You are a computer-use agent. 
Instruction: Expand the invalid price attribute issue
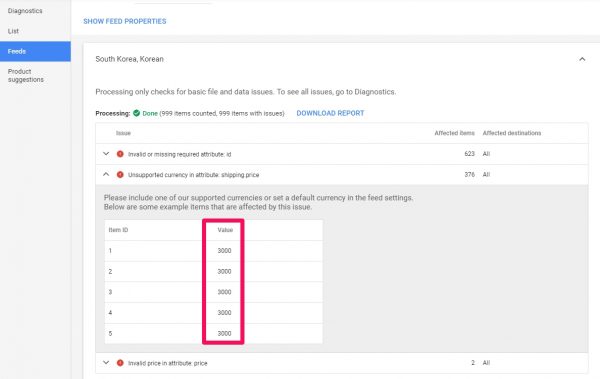pyautogui.click(x=106, y=362)
